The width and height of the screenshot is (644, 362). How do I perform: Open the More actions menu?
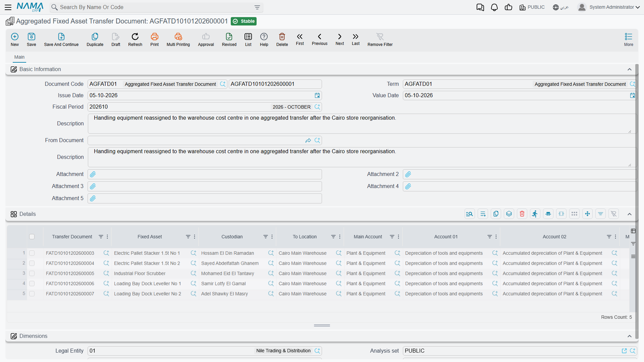pos(629,39)
